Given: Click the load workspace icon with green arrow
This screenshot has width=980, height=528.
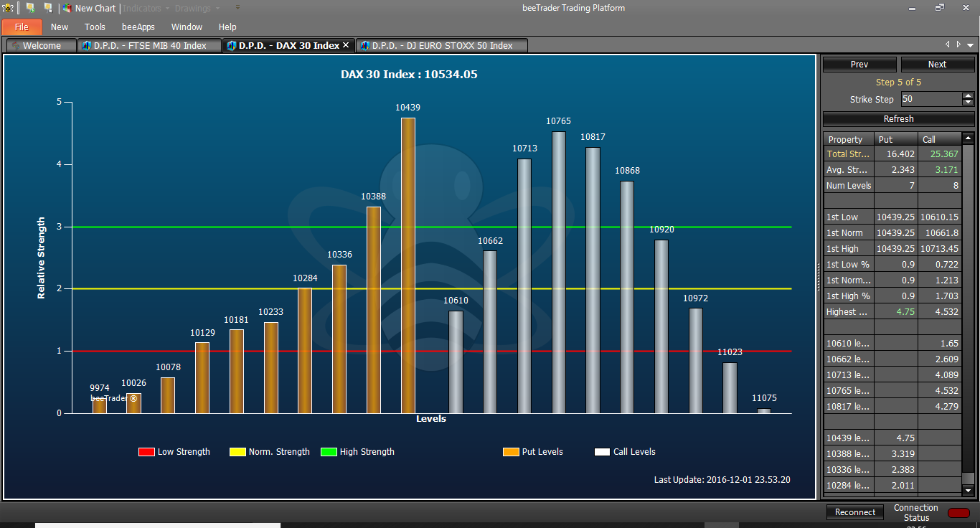Looking at the screenshot, I should tap(30, 8).
